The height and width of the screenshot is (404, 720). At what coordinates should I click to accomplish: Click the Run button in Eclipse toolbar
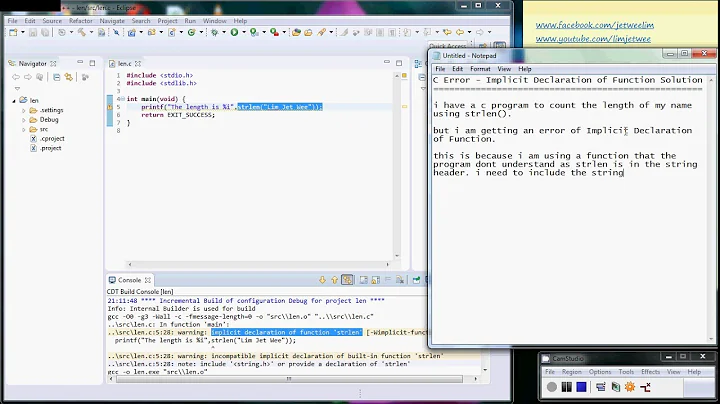pos(235,32)
